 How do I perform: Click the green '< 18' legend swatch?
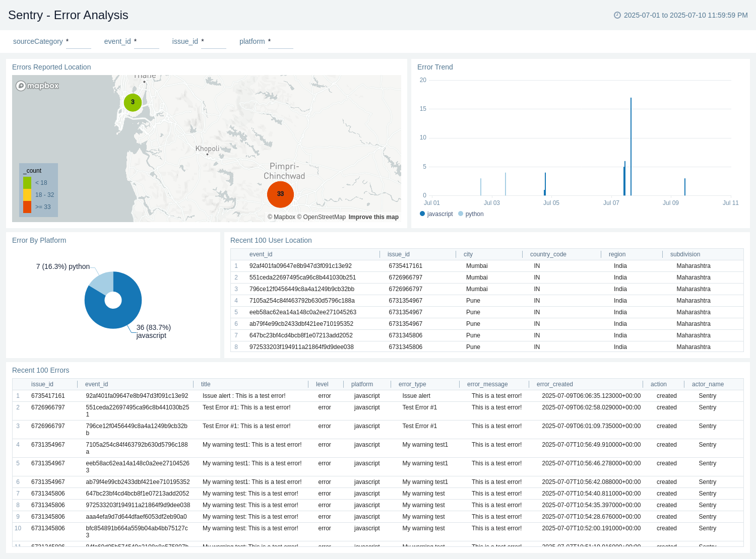tap(27, 183)
